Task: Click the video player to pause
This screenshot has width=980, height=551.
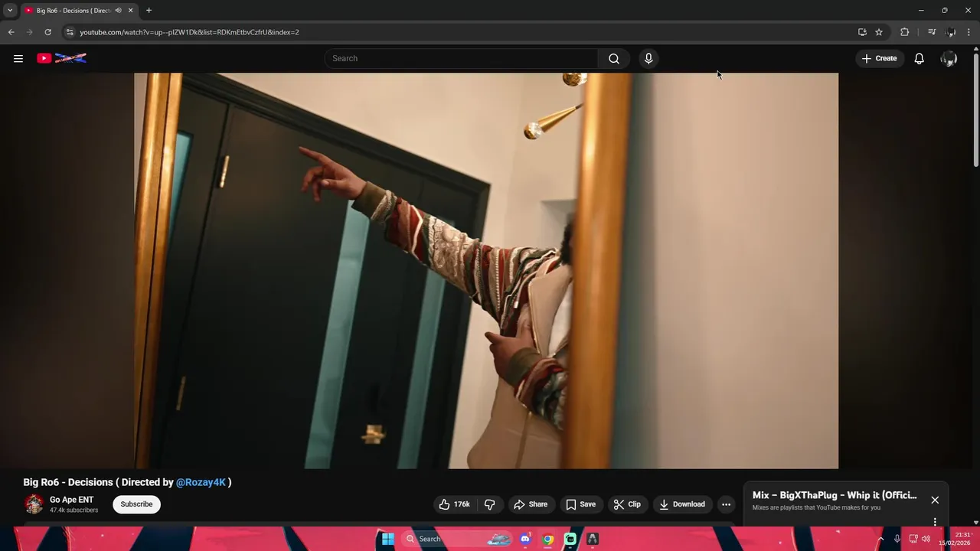Action: point(486,270)
